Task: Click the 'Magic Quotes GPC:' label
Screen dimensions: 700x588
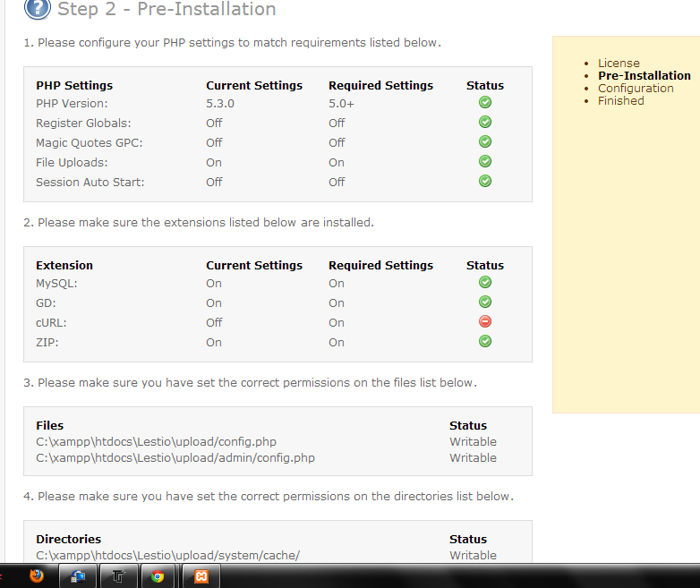Action: point(90,142)
